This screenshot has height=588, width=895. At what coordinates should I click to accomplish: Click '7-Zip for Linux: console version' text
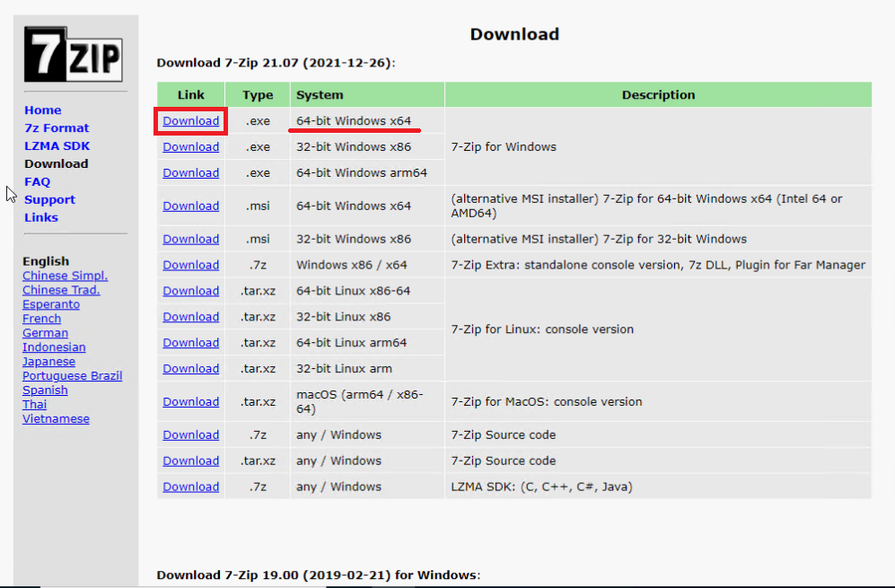[542, 329]
